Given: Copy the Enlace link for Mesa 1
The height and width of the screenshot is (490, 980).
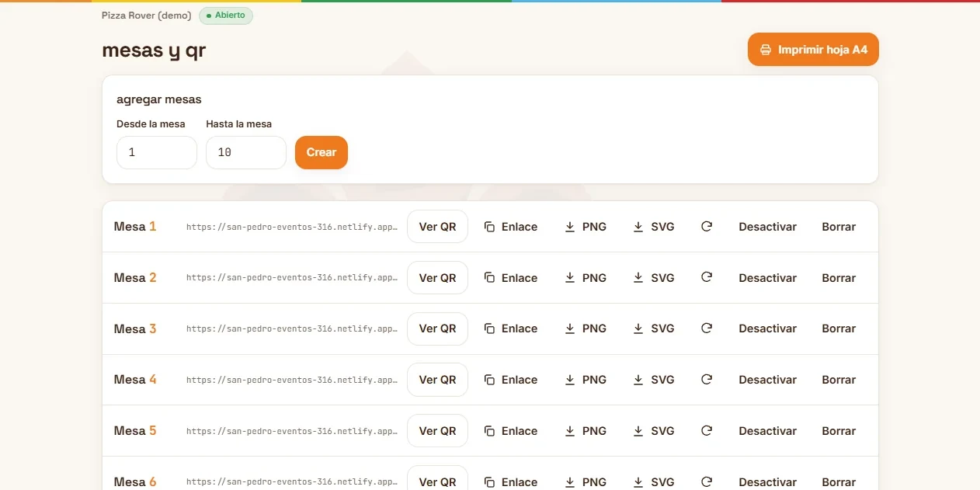Looking at the screenshot, I should tap(511, 227).
